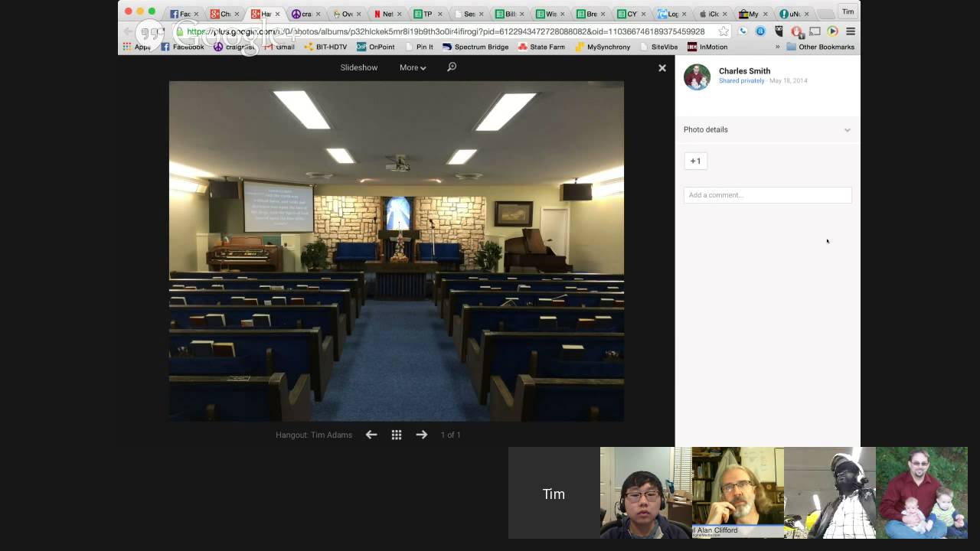The width and height of the screenshot is (980, 551).
Task: Click the Shared privately link
Action: 741,80
